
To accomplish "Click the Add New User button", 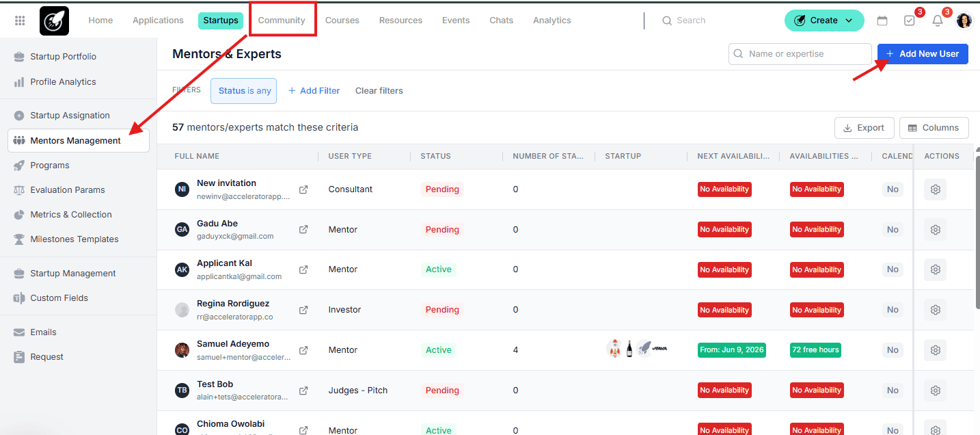I will coord(923,54).
